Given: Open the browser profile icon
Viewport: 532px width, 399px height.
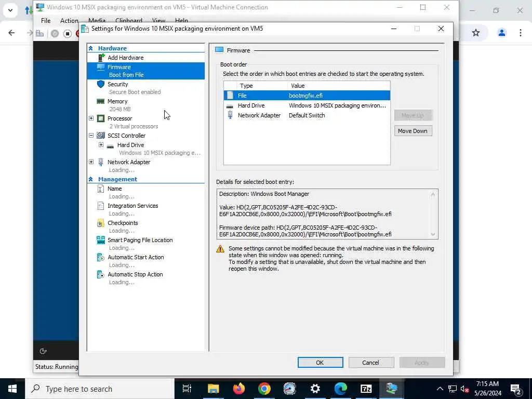Looking at the screenshot, I should pos(501,33).
